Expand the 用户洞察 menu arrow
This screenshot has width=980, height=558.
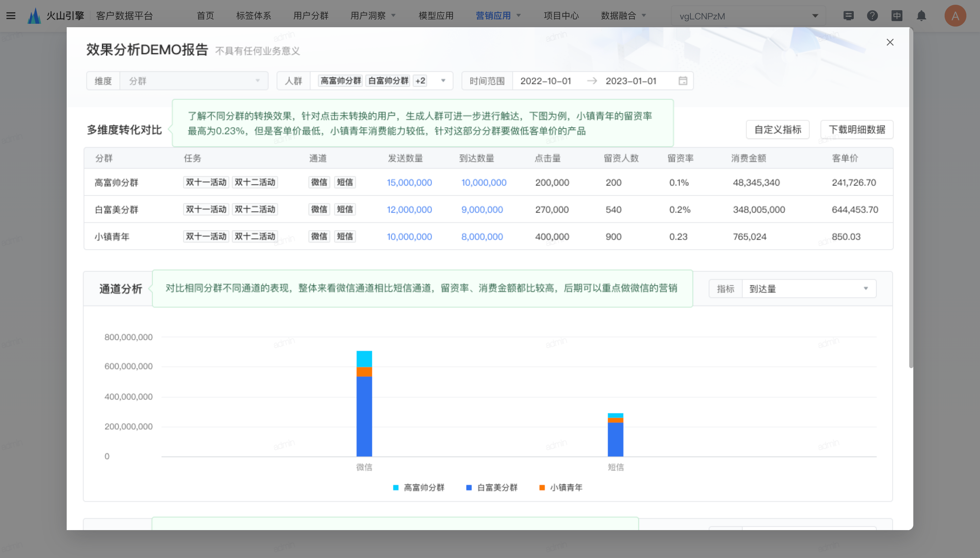click(x=393, y=16)
